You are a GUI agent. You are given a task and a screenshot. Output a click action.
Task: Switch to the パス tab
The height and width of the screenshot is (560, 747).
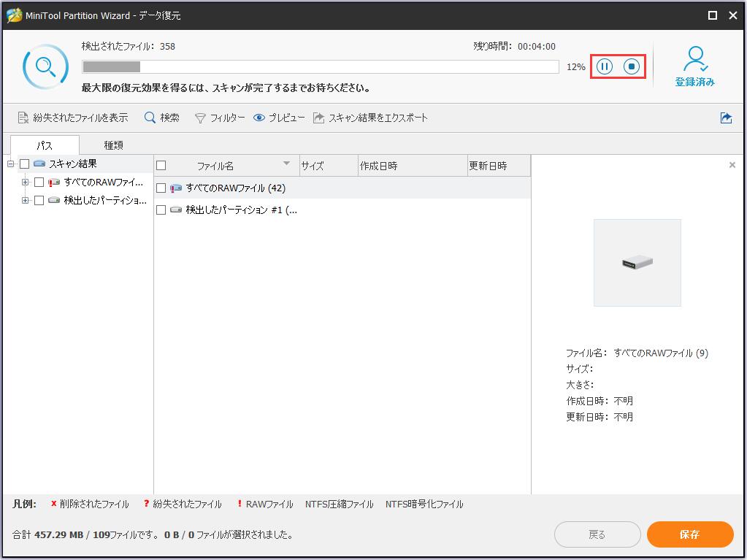45,145
